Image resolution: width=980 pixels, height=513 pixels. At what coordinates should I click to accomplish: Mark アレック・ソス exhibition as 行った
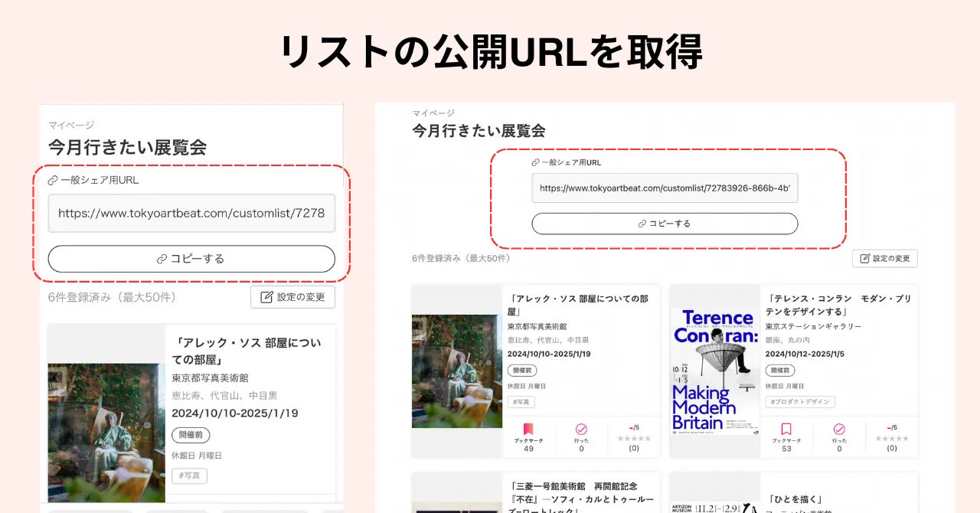[581, 436]
